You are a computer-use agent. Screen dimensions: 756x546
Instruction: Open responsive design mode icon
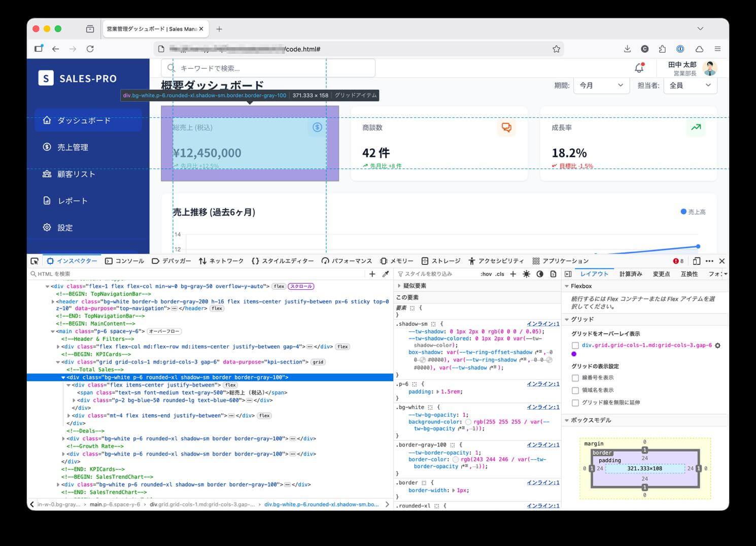(x=696, y=261)
